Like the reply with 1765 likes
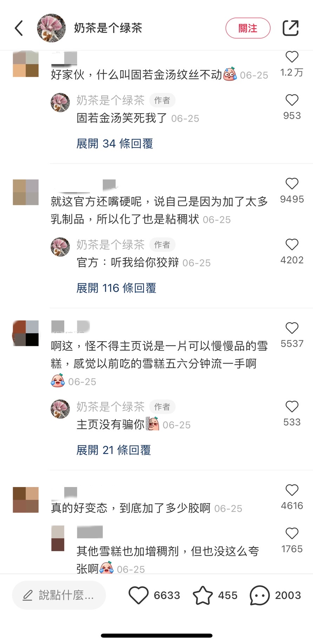This screenshot has height=644, width=313. tap(292, 533)
